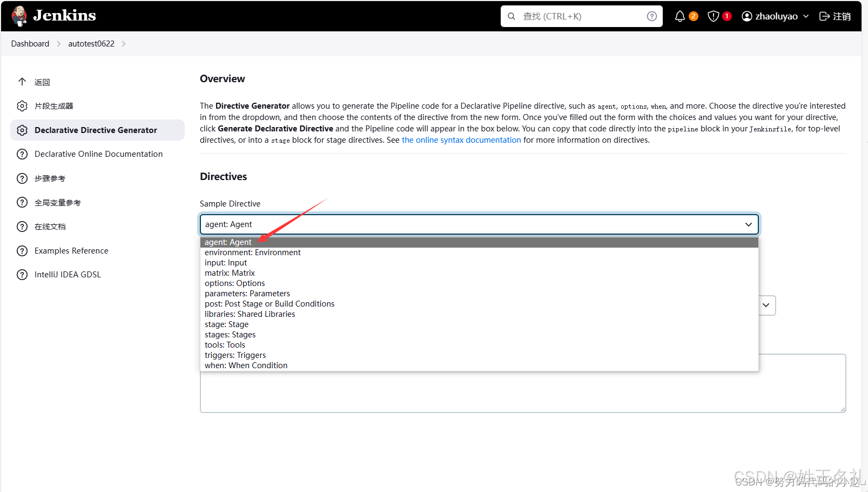Click the 注销 logout button

click(835, 16)
